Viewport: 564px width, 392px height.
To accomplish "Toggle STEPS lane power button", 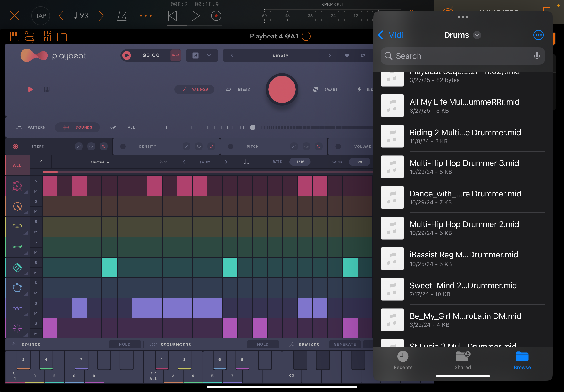I will click(104, 146).
